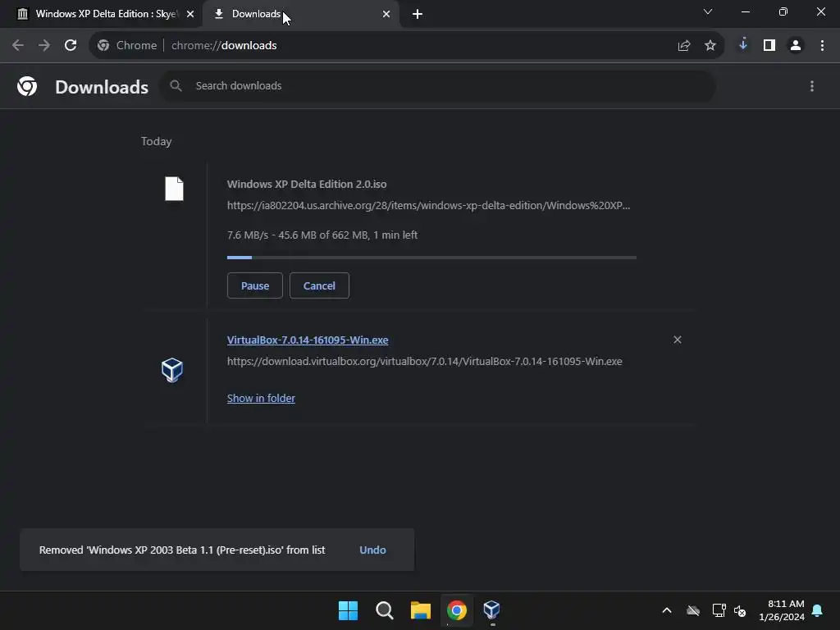Open Windows taskbar search
The image size is (840, 630).
click(384, 610)
